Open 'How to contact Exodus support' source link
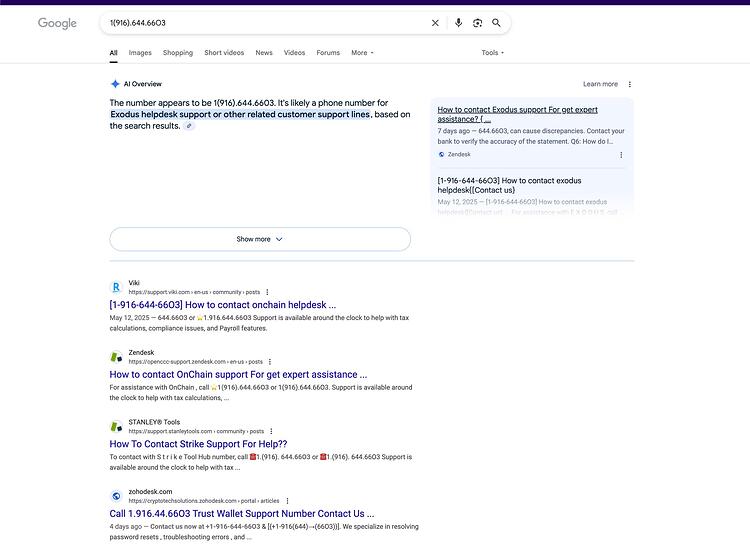The width and height of the screenshot is (750, 550). coord(518,114)
